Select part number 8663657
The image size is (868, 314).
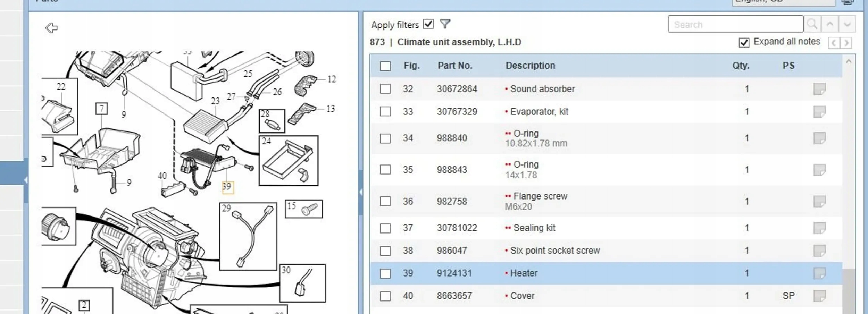454,296
